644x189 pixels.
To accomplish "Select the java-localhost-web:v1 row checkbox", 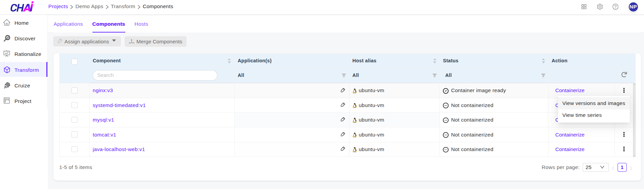I will (x=74, y=149).
